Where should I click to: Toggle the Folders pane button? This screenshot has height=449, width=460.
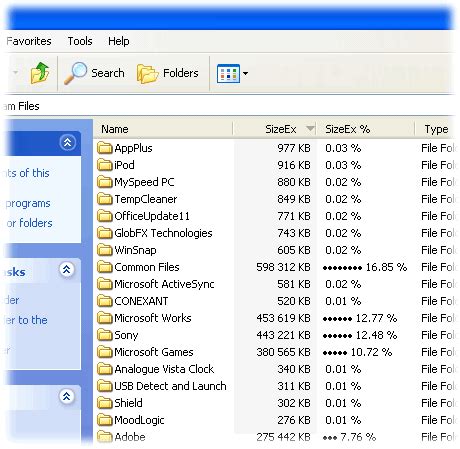168,73
